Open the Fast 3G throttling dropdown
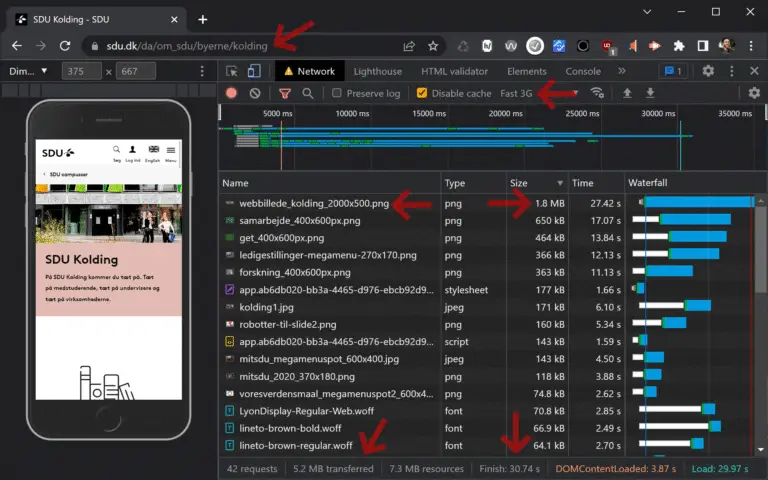This screenshot has width=768, height=480. [539, 93]
